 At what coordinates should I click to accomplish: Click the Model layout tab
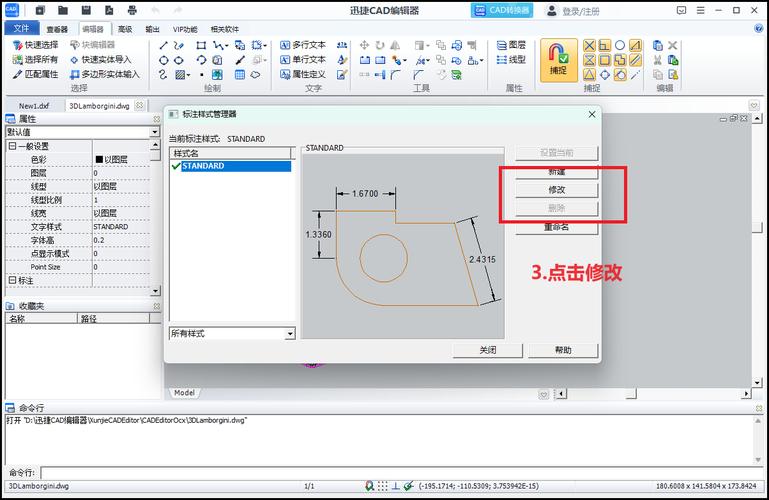pos(184,393)
